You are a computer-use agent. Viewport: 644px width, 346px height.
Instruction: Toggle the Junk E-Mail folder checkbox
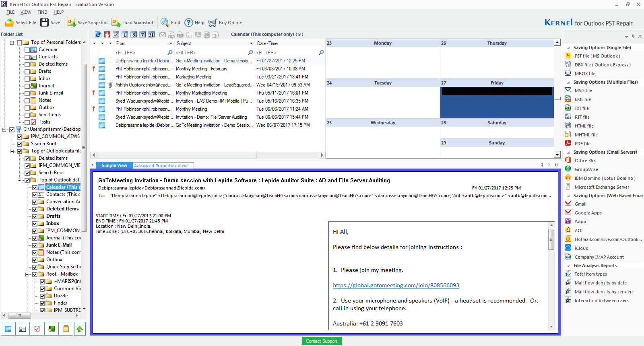point(35,245)
